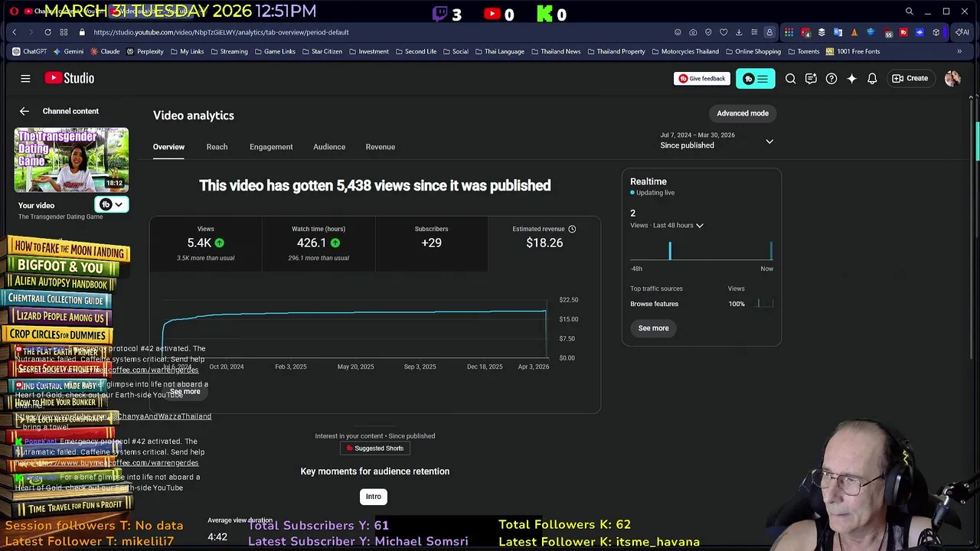Image resolution: width=980 pixels, height=551 pixels.
Task: Click the sparkle Ask Studio icon
Action: pyautogui.click(x=851, y=78)
